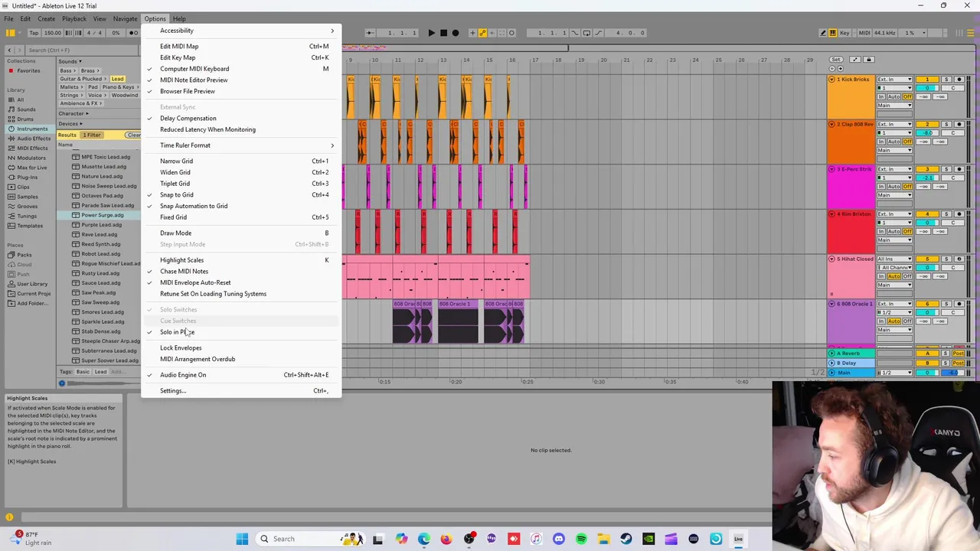Image resolution: width=980 pixels, height=551 pixels.
Task: Open User Library under Places
Action: click(x=32, y=284)
